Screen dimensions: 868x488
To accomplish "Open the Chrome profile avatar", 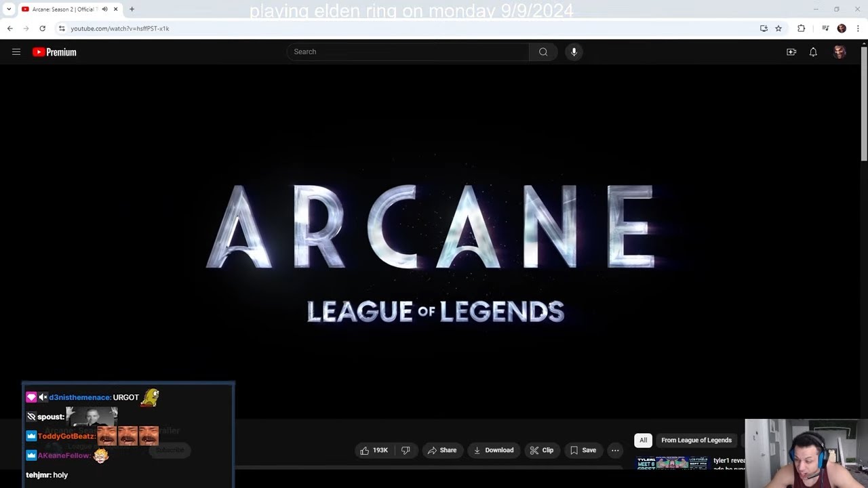I will [842, 28].
